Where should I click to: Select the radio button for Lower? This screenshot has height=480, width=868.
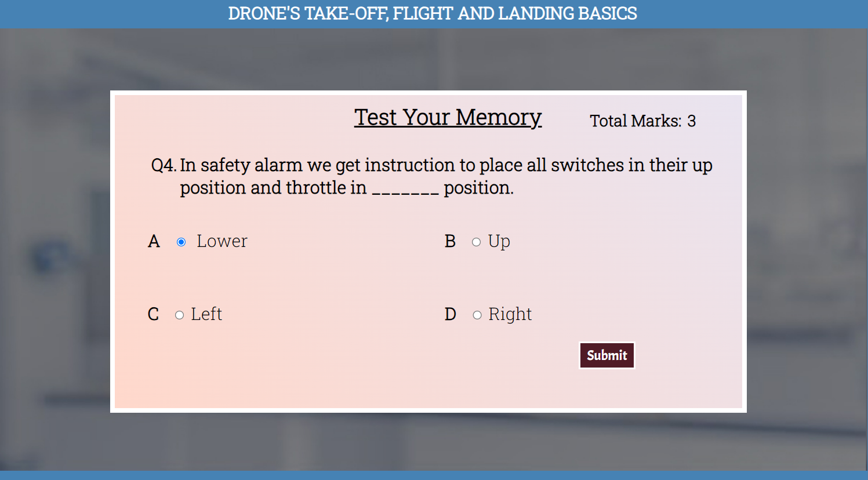coord(181,242)
